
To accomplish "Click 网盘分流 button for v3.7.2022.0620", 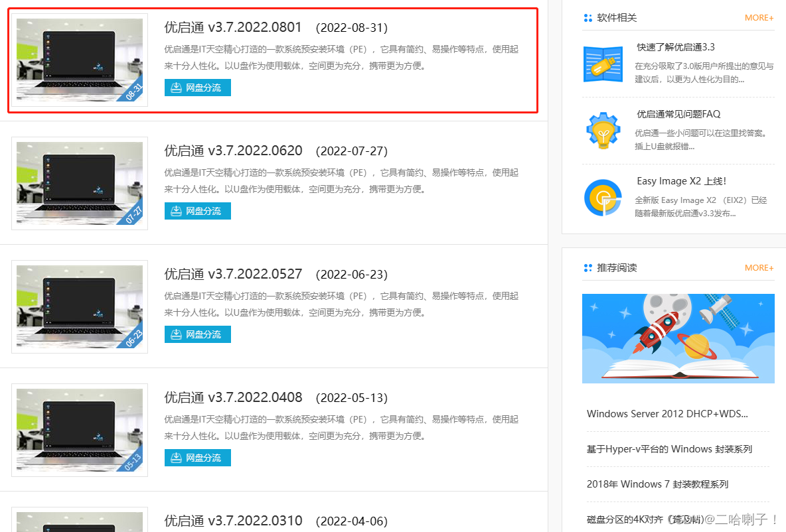I will coord(198,211).
